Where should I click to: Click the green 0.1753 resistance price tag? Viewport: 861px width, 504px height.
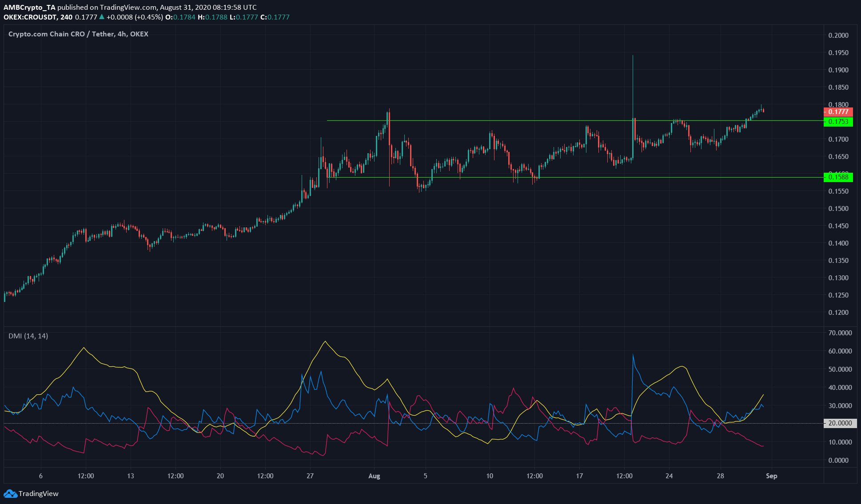coord(838,122)
